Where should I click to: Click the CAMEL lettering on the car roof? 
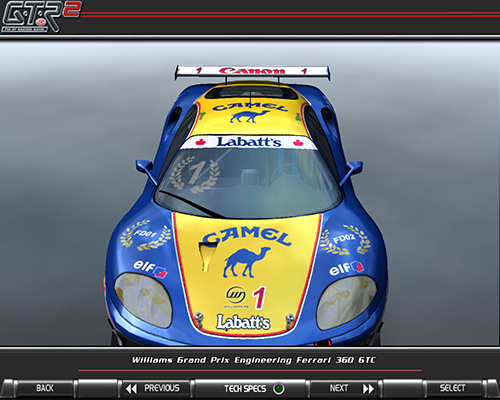pos(250,107)
